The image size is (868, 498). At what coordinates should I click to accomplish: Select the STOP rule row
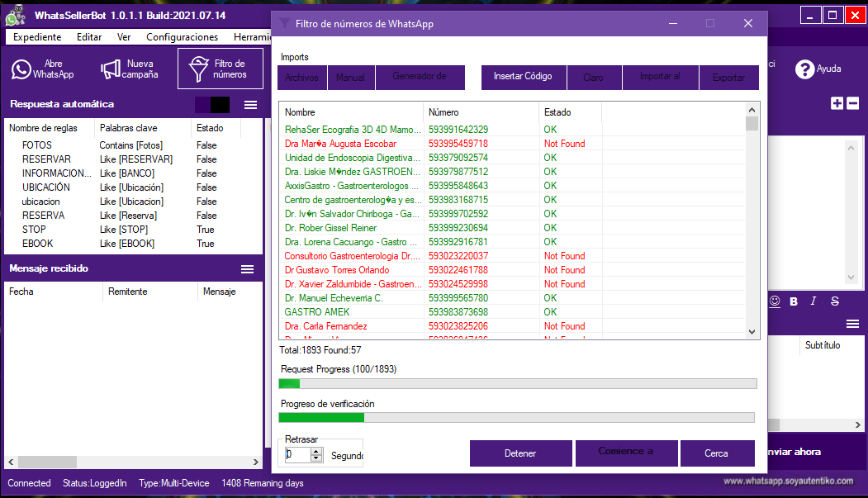[133, 230]
